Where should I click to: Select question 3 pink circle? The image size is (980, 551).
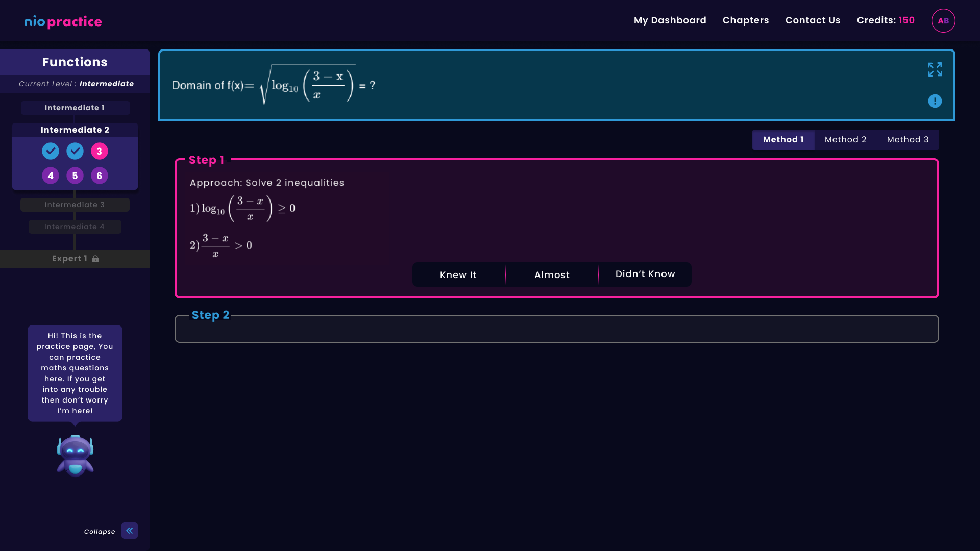coord(100,151)
